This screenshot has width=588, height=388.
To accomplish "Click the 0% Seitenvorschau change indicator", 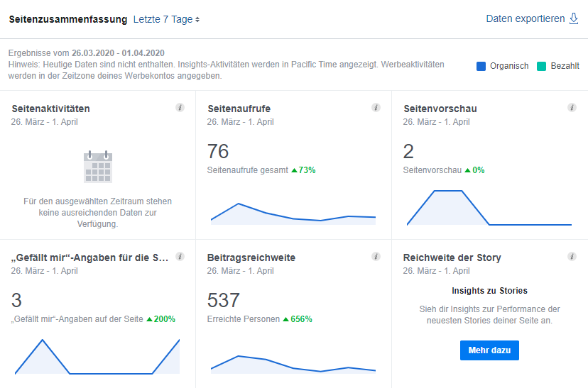I will pyautogui.click(x=474, y=170).
